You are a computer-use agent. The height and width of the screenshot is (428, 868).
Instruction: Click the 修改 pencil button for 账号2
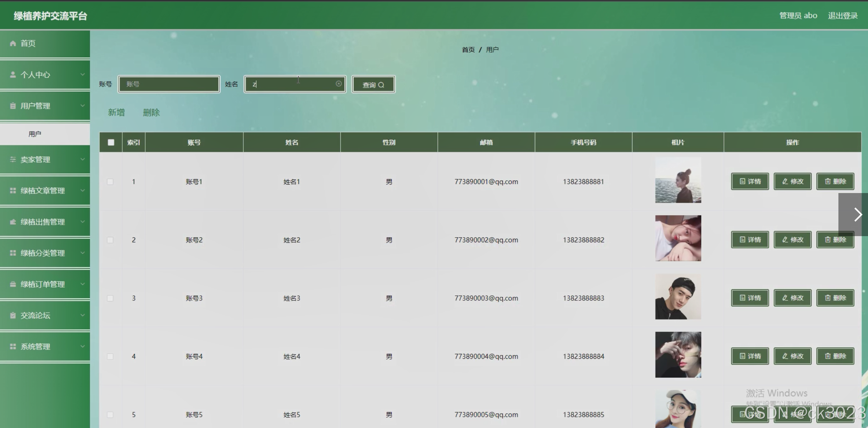click(792, 240)
